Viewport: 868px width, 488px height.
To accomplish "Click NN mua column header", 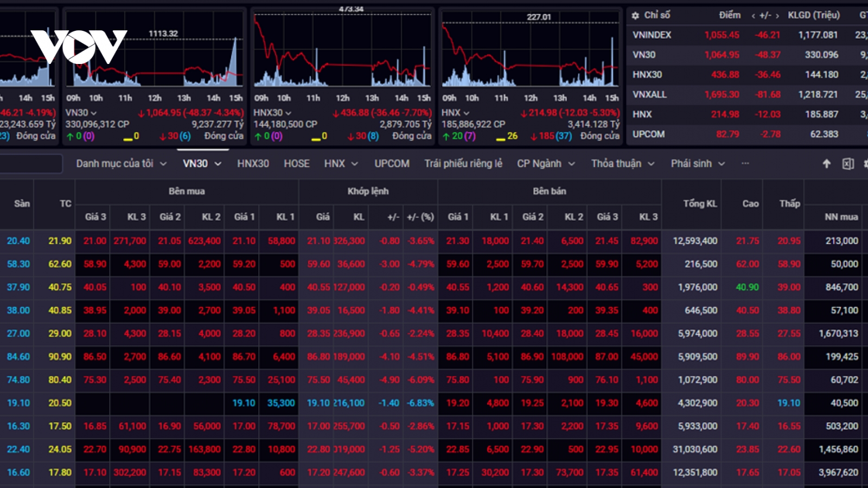I will [841, 217].
